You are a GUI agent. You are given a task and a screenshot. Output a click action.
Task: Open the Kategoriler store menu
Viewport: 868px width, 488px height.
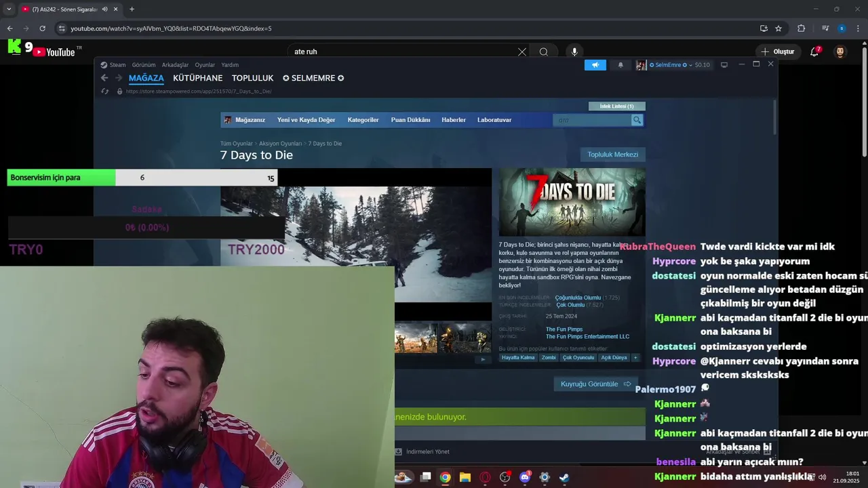(x=363, y=120)
